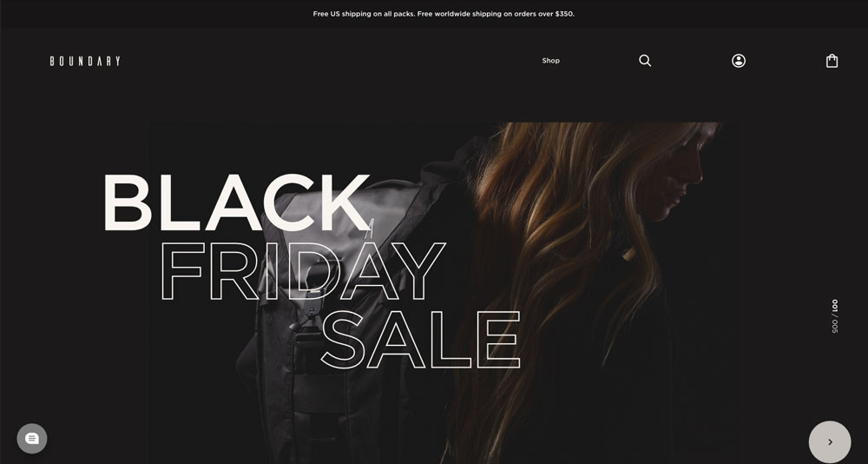Open the shopping bag cart icon
The height and width of the screenshot is (464, 868).
coord(832,61)
